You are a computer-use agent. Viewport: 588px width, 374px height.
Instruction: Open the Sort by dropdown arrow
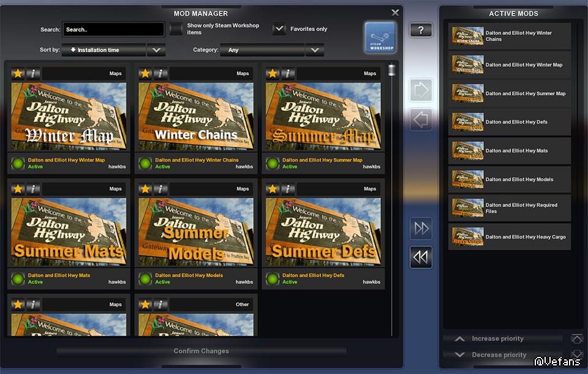(156, 50)
